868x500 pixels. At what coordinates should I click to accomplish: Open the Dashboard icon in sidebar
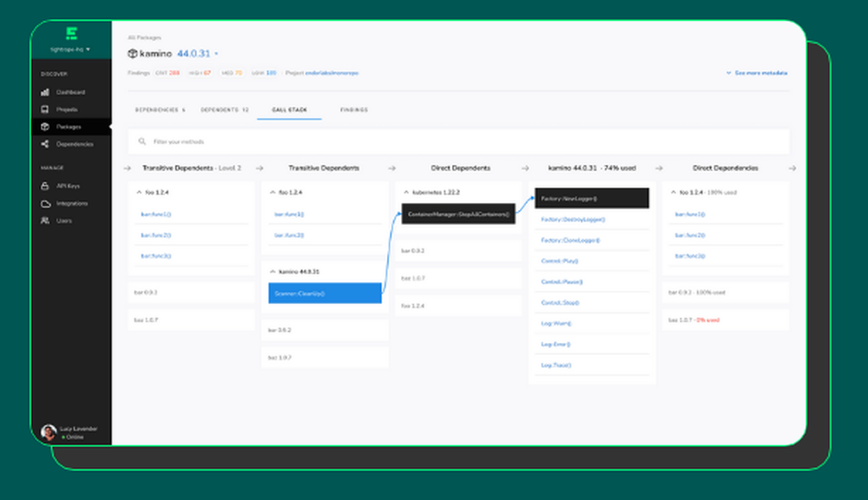45,92
